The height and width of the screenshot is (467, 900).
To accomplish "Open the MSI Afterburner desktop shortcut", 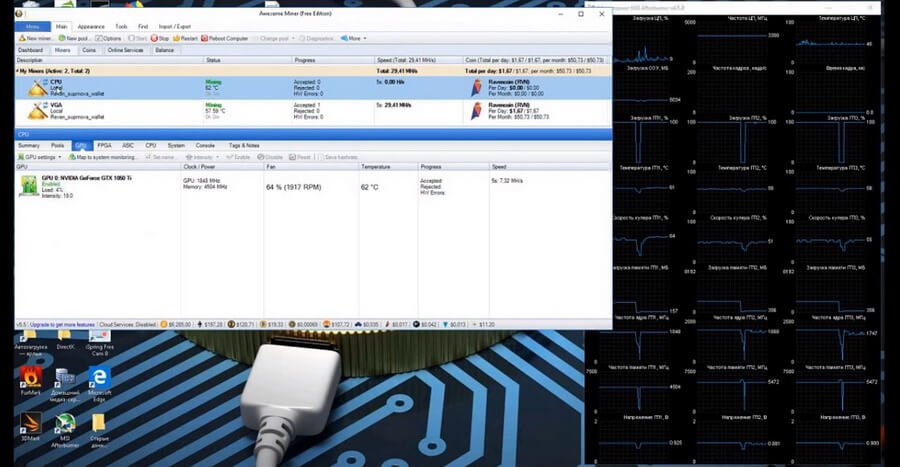I will 65,430.
